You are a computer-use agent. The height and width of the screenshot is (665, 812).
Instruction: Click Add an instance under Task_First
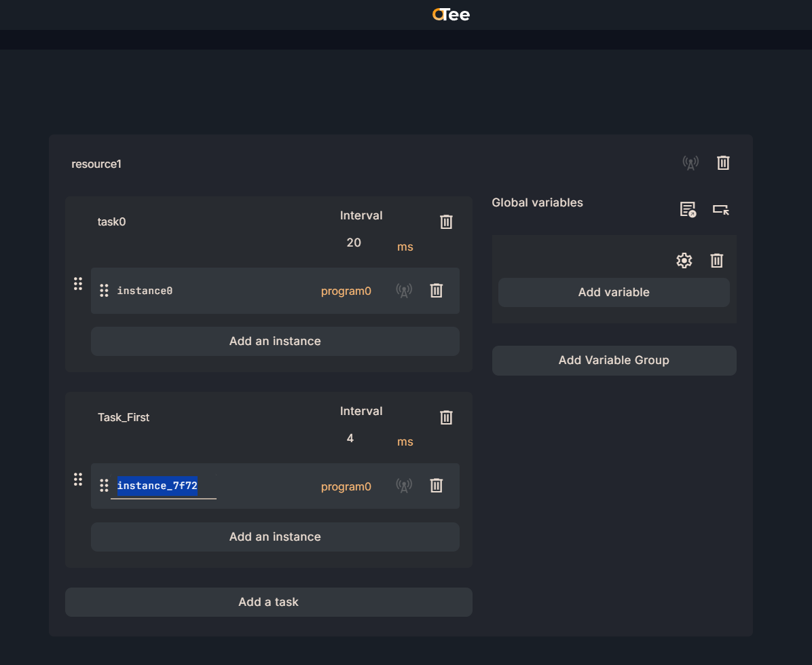(275, 537)
